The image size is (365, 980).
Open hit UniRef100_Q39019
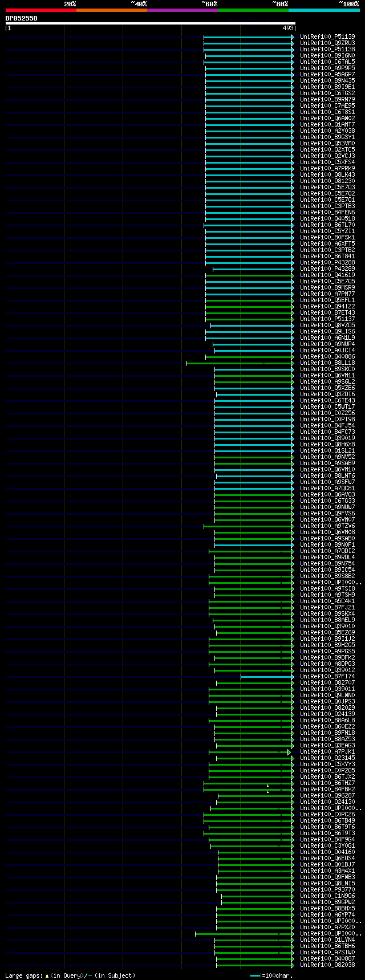coord(327,438)
